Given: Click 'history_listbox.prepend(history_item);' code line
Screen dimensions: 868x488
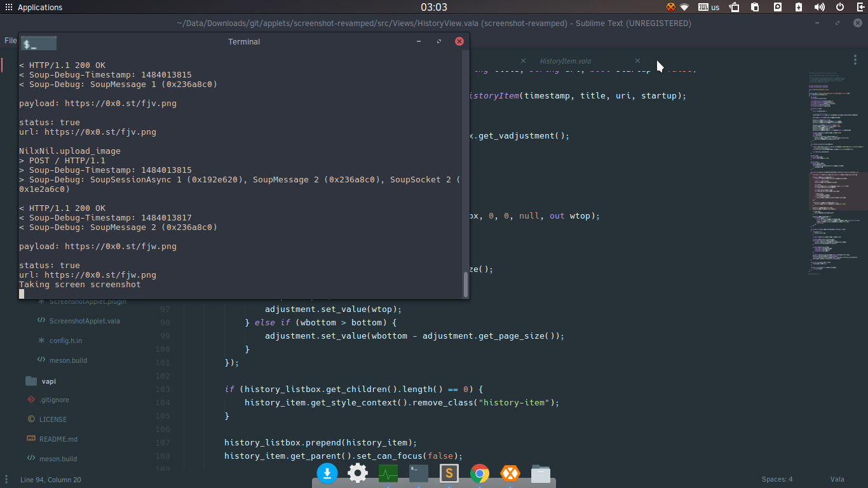Looking at the screenshot, I should click(x=321, y=442).
